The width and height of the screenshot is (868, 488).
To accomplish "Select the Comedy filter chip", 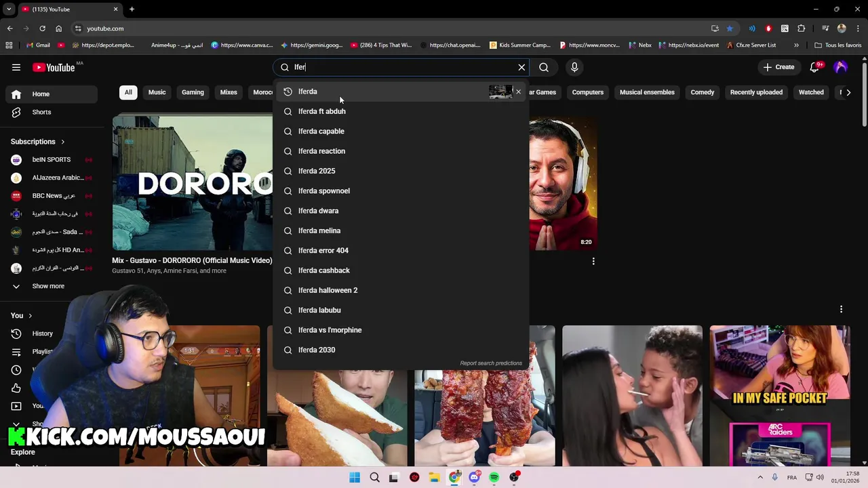I will [703, 92].
